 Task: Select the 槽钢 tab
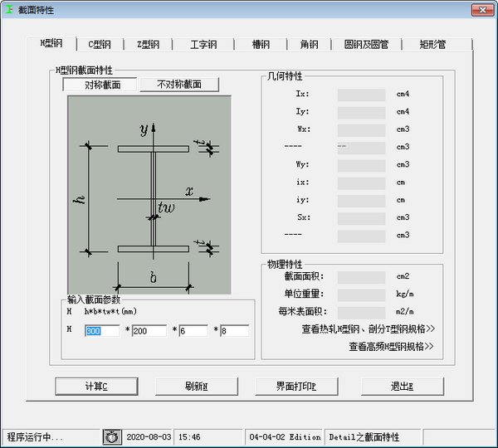click(x=259, y=45)
